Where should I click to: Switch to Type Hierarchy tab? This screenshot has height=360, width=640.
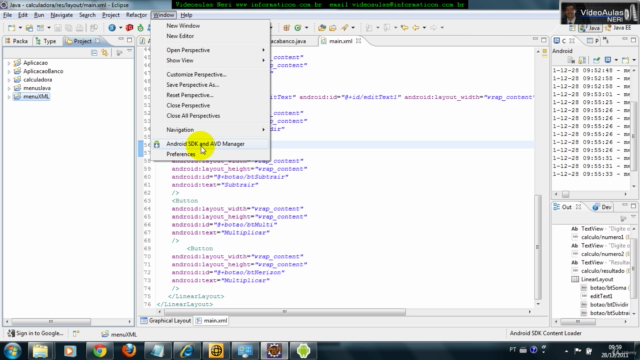[46, 41]
